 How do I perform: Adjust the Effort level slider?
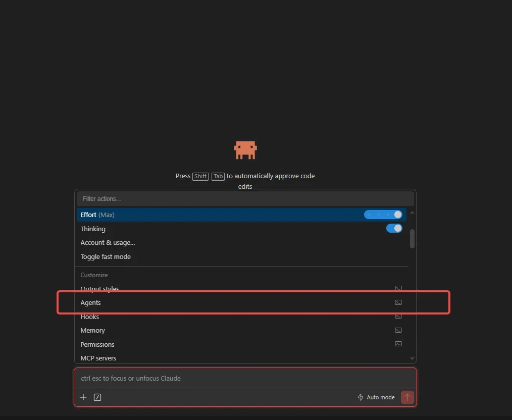coord(383,215)
